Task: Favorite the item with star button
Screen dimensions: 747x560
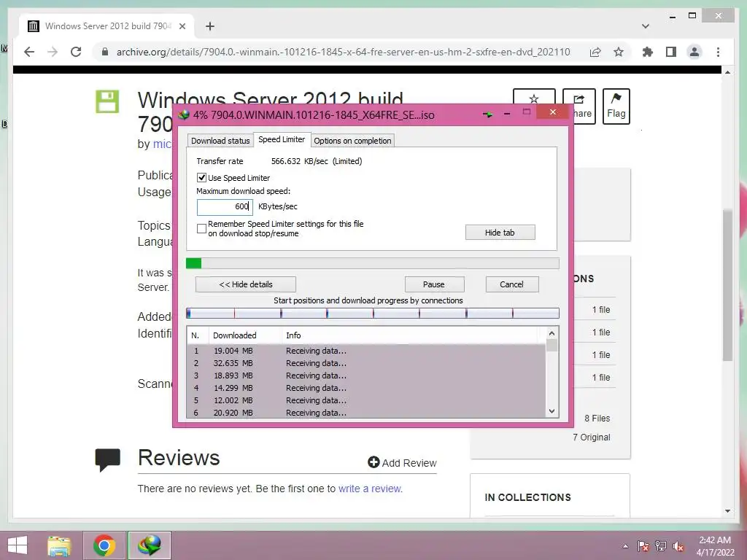Action: [x=534, y=96]
